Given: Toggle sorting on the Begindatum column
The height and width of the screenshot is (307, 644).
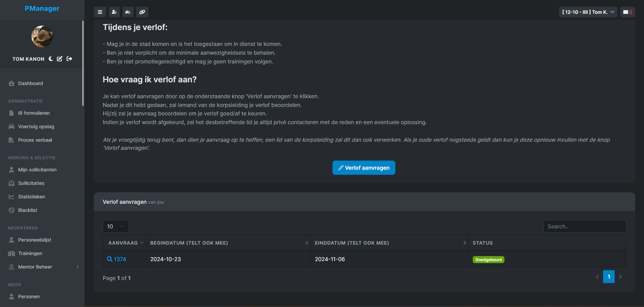Looking at the screenshot, I should point(307,243).
